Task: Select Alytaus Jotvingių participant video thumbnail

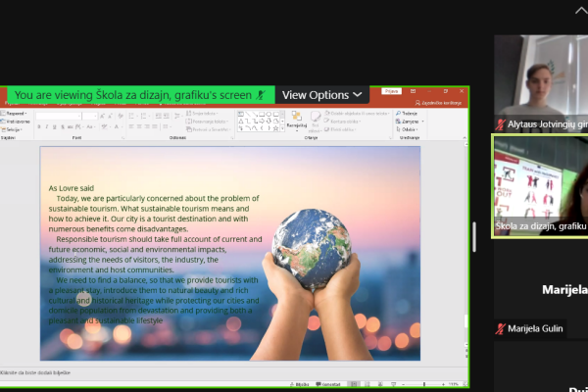Action: point(541,83)
